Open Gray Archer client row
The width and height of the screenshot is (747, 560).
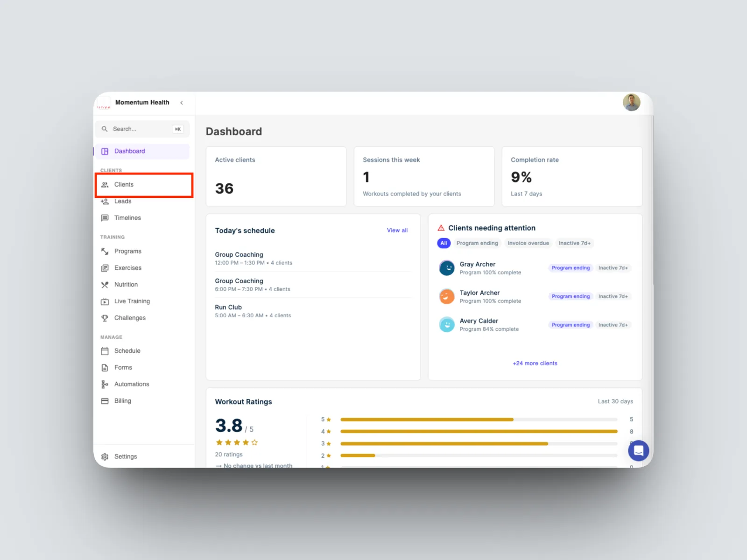click(535, 268)
